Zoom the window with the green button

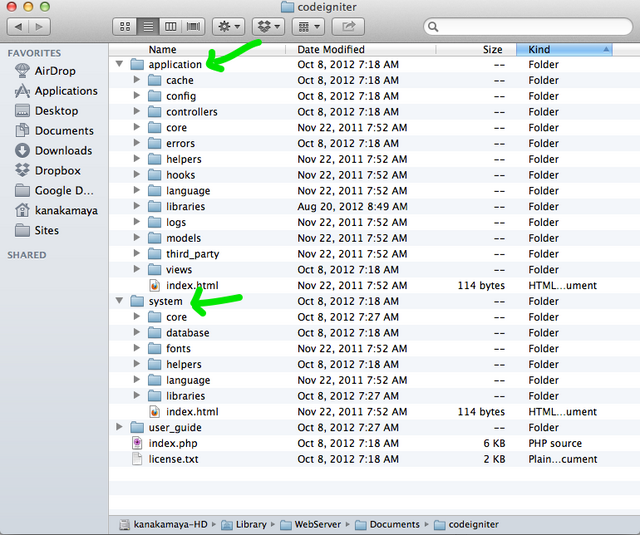(x=45, y=7)
